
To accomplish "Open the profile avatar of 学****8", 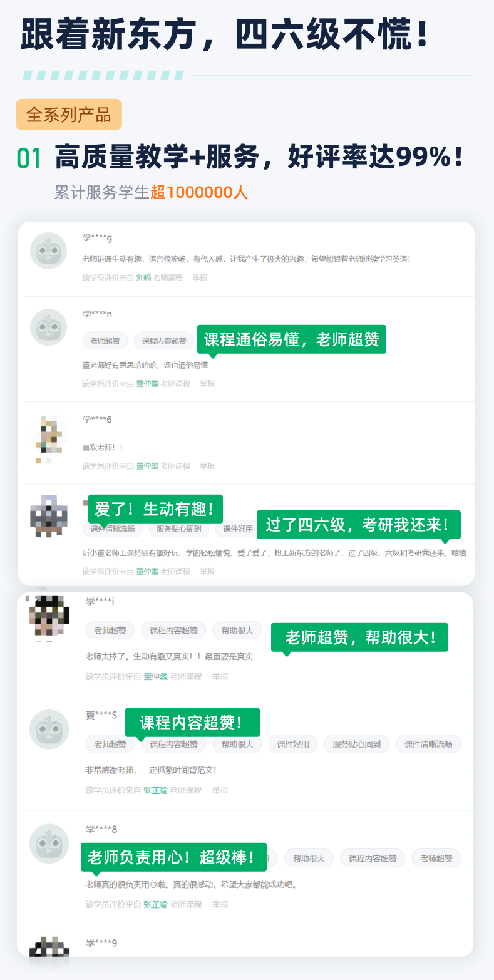I will click(49, 843).
